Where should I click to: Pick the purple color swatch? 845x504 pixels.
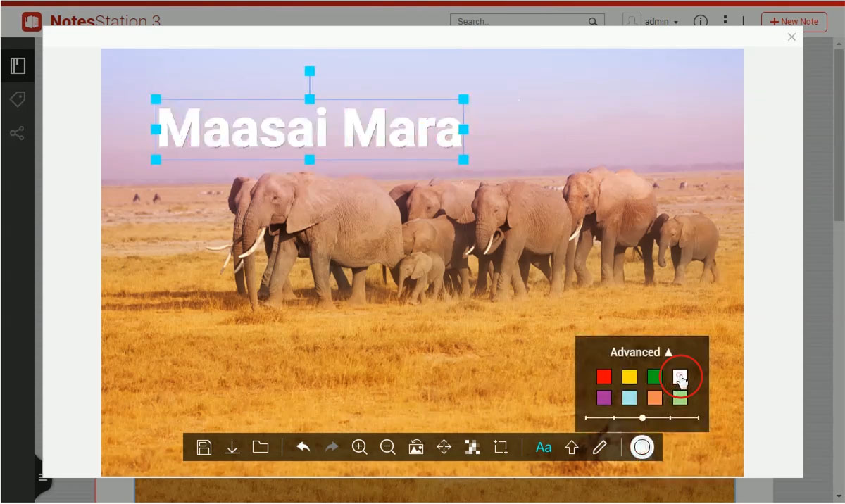point(604,398)
